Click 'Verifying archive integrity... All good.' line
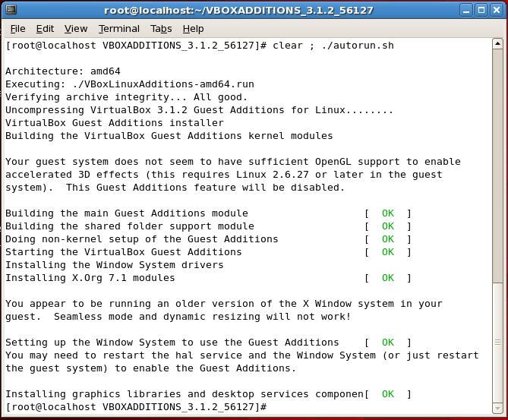The width and height of the screenshot is (508, 420). [x=126, y=97]
